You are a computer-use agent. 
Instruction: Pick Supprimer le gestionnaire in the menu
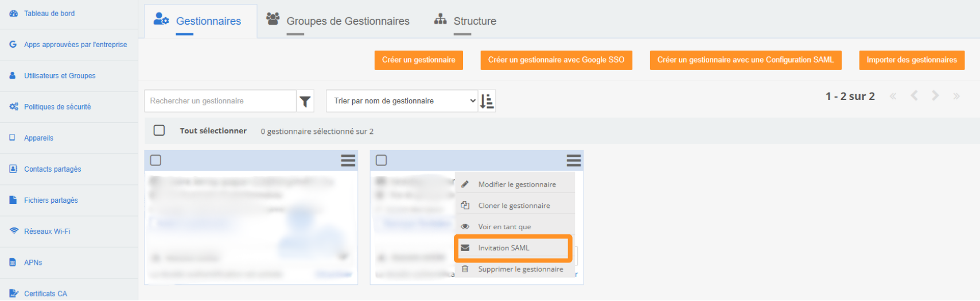tap(520, 269)
